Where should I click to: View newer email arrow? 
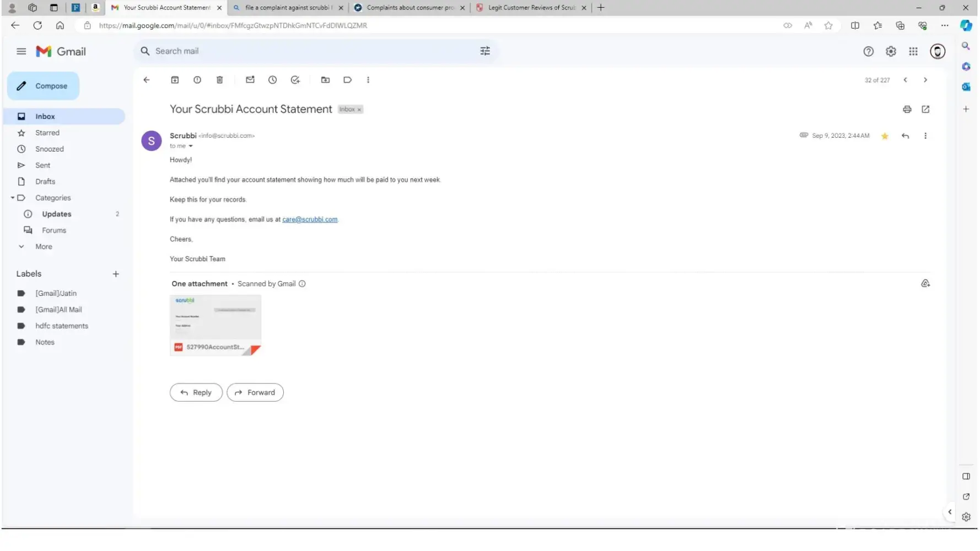(905, 80)
